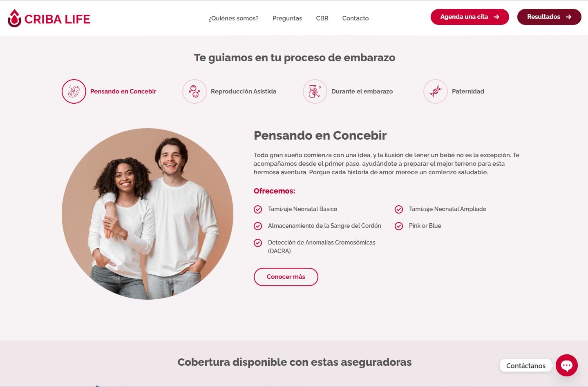Click check mark beside Tamizaje Neonatal Básico

click(x=258, y=209)
